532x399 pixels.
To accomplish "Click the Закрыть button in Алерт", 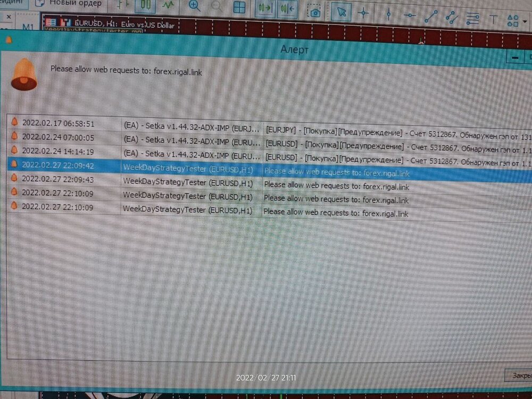I will click(519, 375).
